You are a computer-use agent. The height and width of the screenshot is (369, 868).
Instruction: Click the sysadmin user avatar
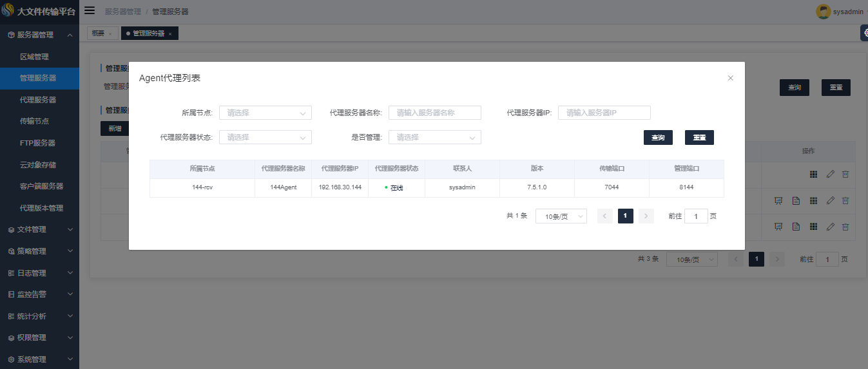(x=823, y=12)
